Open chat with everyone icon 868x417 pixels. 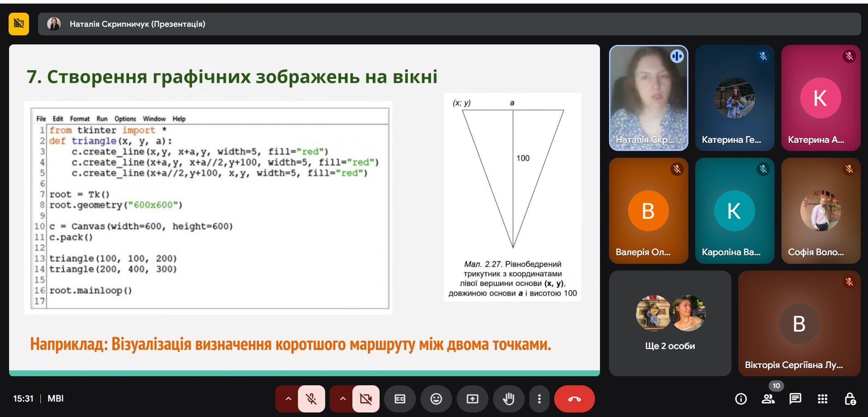point(795,399)
